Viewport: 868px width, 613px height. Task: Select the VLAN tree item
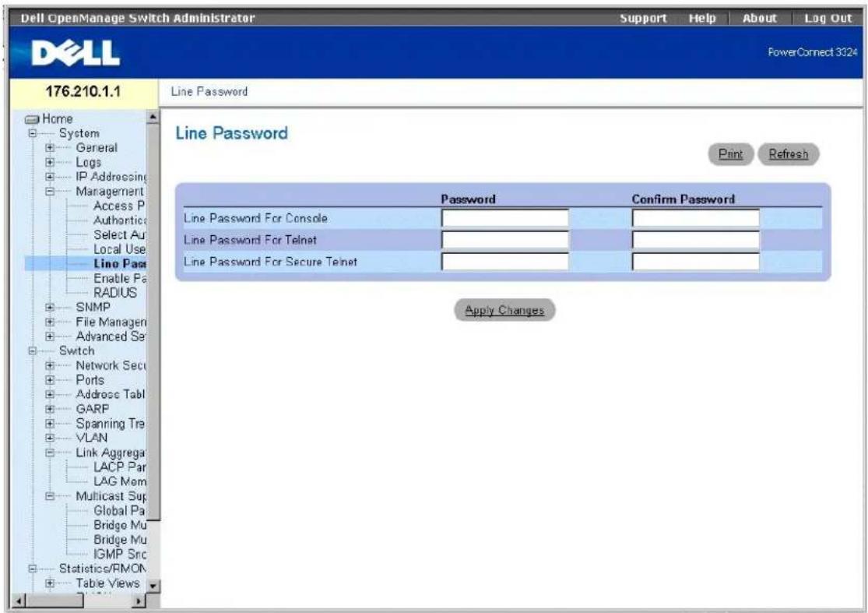[91, 438]
